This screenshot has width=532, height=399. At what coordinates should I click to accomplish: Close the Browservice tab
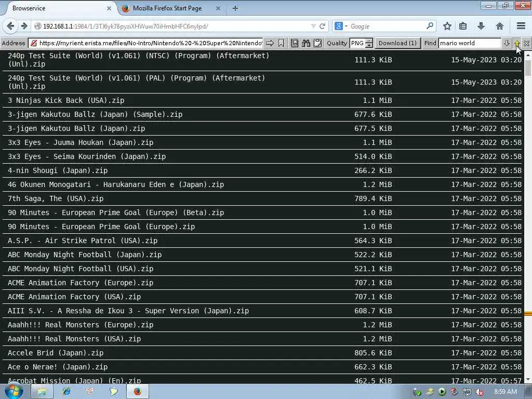click(109, 8)
